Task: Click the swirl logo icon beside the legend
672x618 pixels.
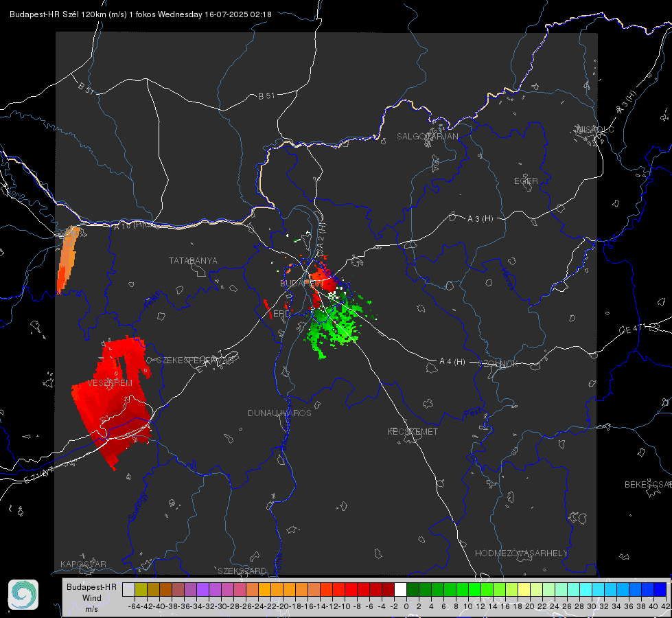Action: pos(23,595)
